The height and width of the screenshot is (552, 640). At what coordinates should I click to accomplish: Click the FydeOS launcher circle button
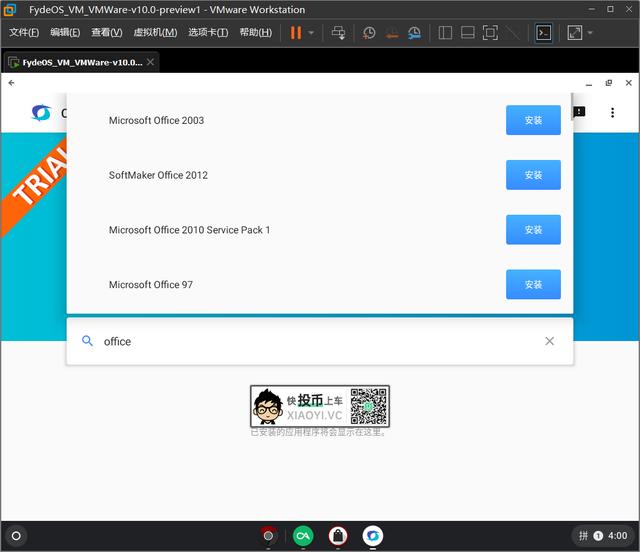point(16,536)
